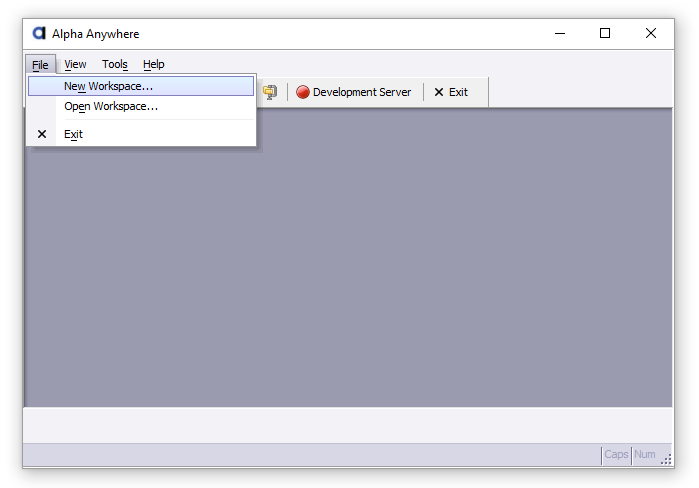
Task: Click the Alpha Anywhere logo in the title bar
Action: [39, 33]
